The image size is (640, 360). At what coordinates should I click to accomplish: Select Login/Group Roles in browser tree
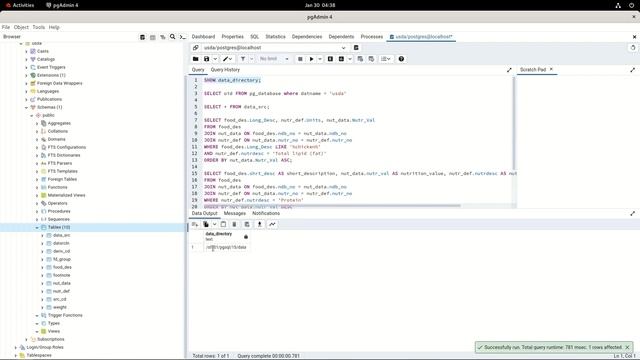(45, 347)
